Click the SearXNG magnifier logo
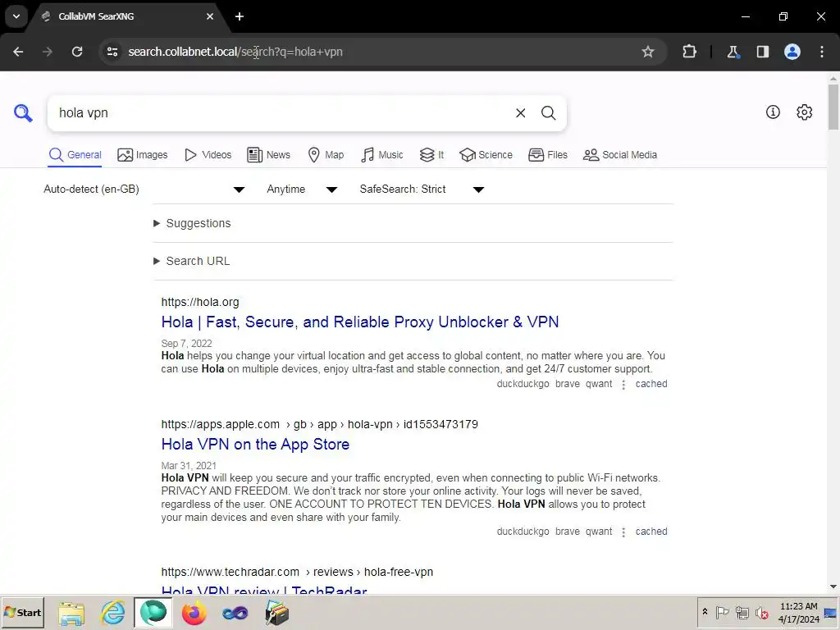The height and width of the screenshot is (630, 840). (x=23, y=113)
